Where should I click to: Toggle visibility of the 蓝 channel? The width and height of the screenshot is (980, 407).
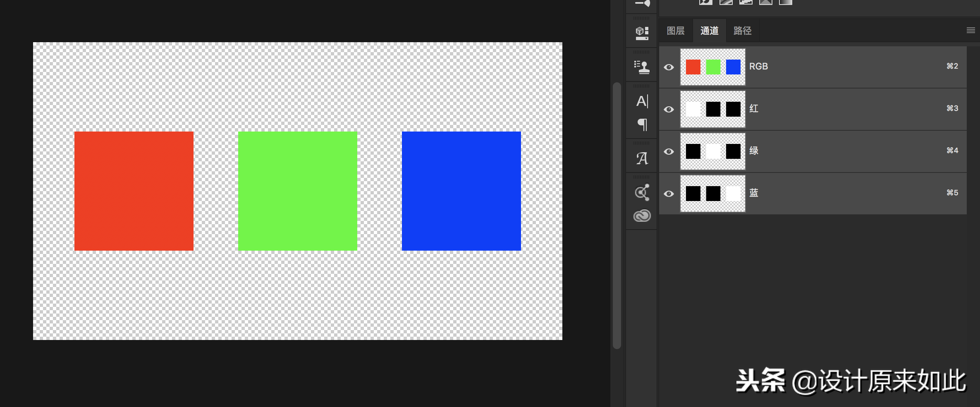(669, 194)
